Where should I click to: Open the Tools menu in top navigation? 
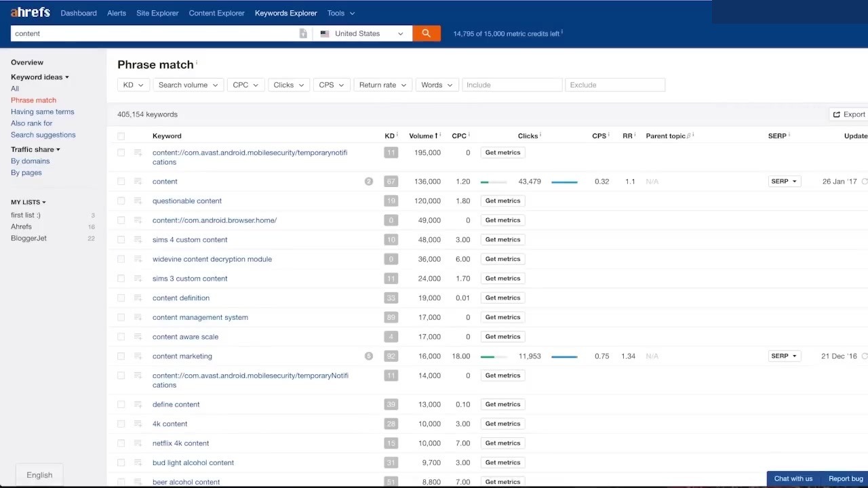point(341,13)
